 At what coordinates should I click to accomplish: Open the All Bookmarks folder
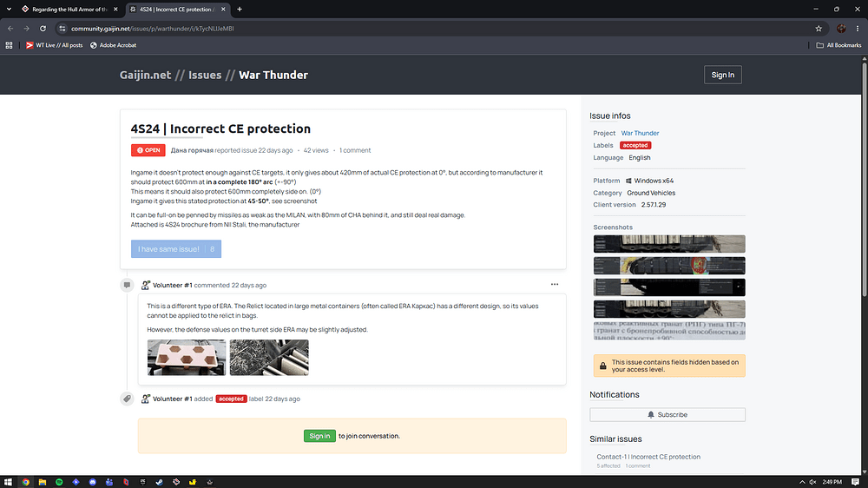(838, 45)
